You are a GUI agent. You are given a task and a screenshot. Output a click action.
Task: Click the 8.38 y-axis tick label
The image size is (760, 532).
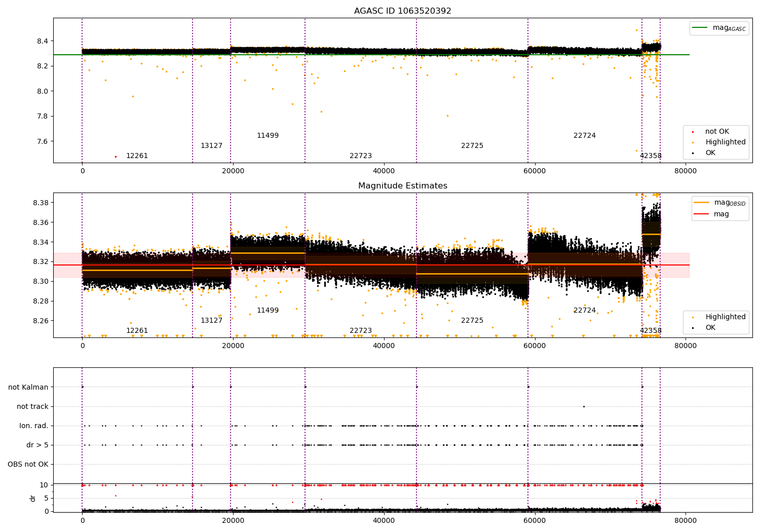pyautogui.click(x=41, y=203)
